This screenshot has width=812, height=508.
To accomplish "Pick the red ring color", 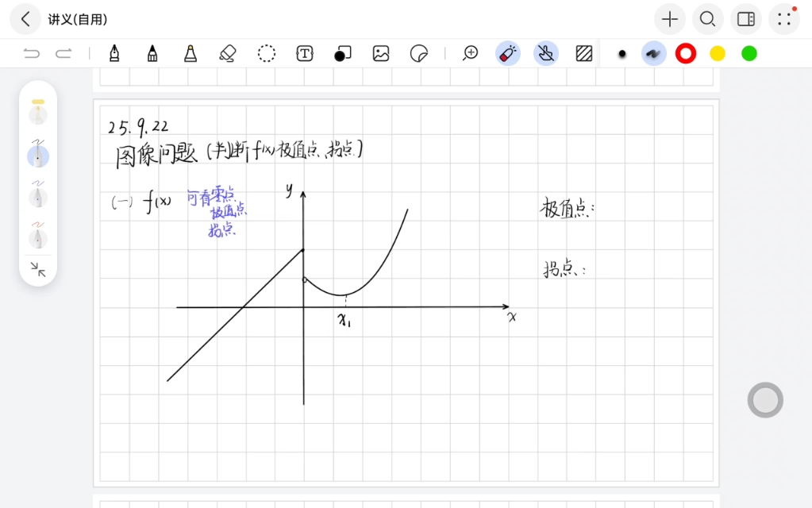I will click(686, 53).
